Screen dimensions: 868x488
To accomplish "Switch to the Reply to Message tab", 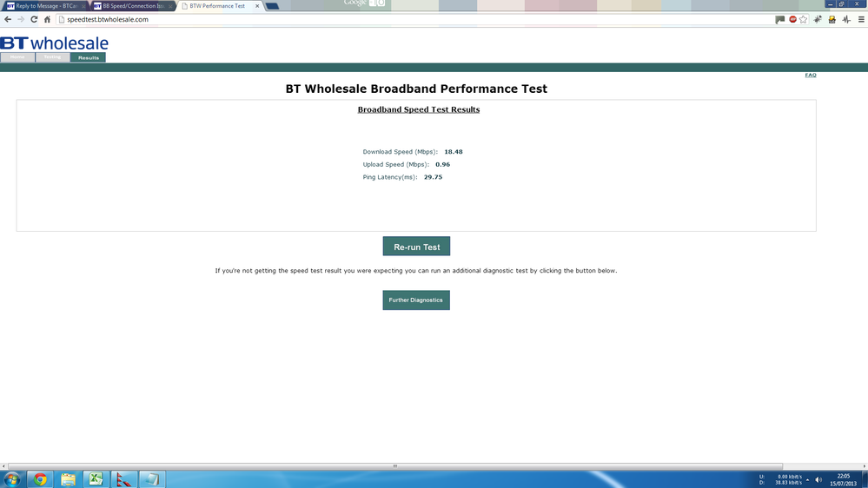I will (45, 6).
